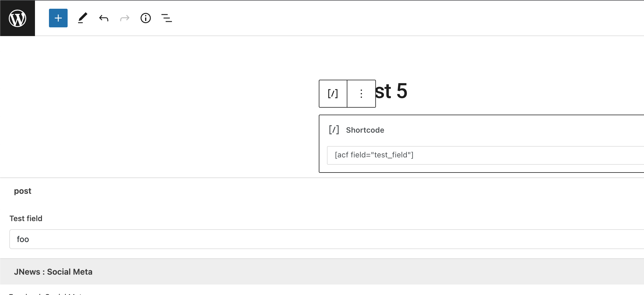Viewport: 644px width, 295px height.
Task: Click the bracket icon inside Shortcode block
Action: point(334,130)
